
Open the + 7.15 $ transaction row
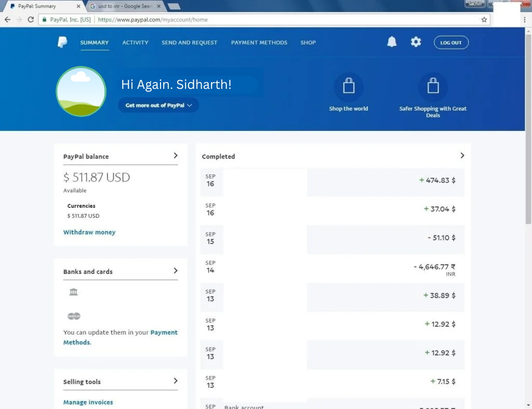[x=332, y=383]
